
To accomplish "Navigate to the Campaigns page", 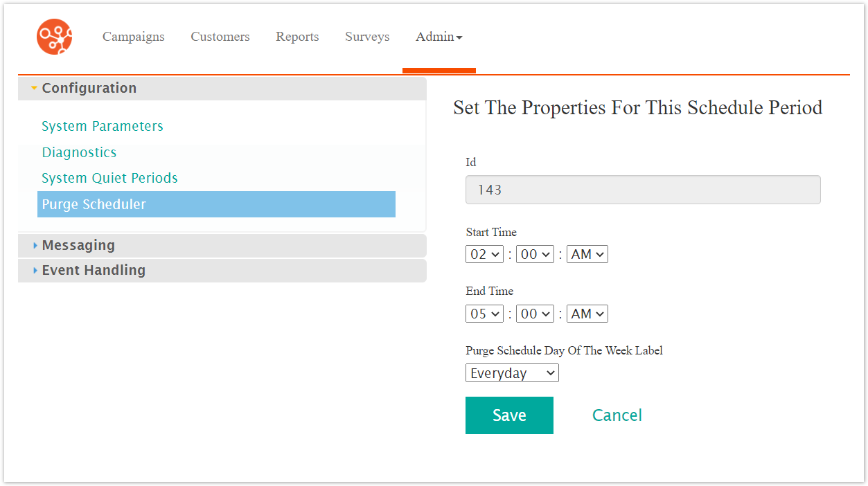I will [133, 37].
